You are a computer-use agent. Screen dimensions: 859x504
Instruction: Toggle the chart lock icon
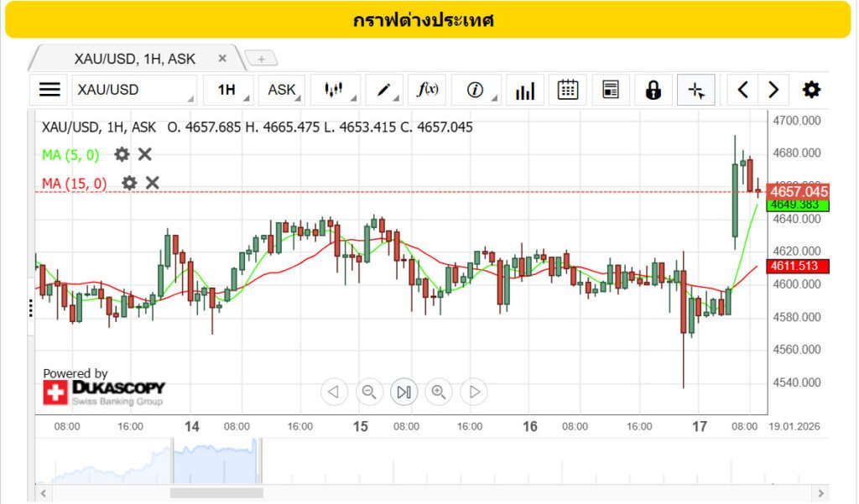tap(653, 90)
